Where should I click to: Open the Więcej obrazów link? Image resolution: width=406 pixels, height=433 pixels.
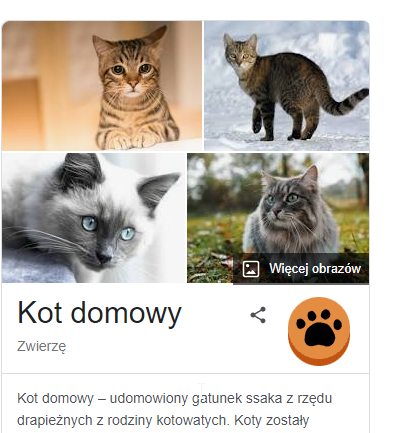(x=301, y=269)
